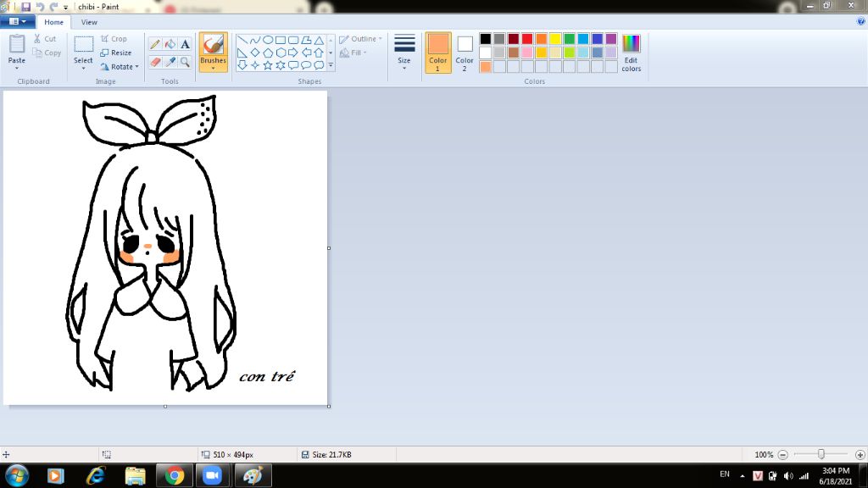This screenshot has width=868, height=488.
Task: Pick the red color swatch
Action: pyautogui.click(x=527, y=39)
